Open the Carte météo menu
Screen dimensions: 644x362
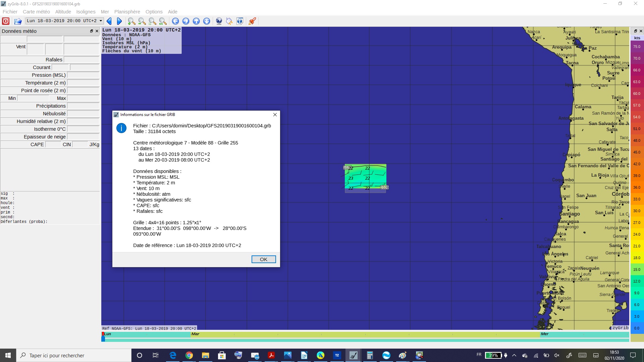tap(36, 12)
